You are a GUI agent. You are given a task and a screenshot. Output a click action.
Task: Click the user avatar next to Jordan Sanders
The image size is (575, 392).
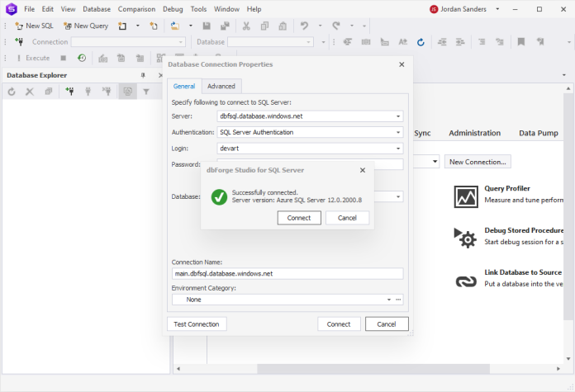434,9
